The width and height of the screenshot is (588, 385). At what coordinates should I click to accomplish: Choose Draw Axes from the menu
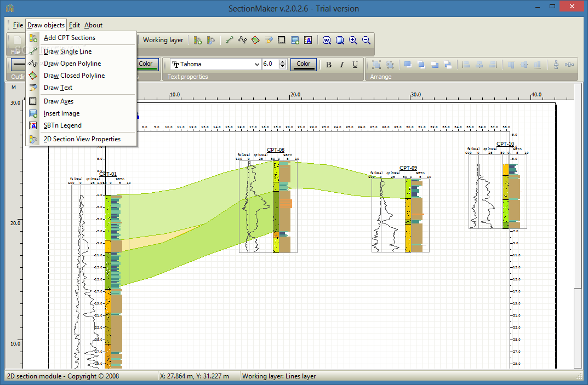pyautogui.click(x=81, y=101)
